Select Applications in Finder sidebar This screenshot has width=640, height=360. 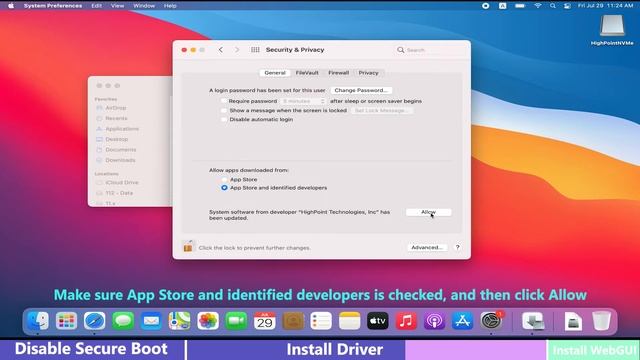(122, 129)
